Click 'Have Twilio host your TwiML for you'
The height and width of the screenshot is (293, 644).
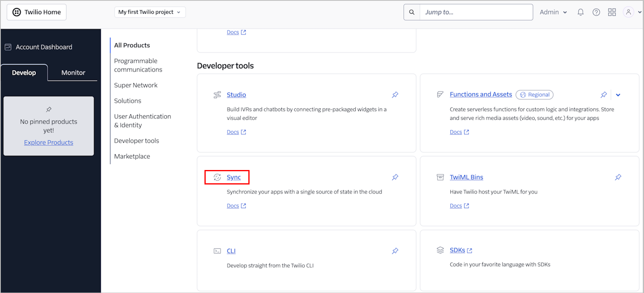click(493, 192)
